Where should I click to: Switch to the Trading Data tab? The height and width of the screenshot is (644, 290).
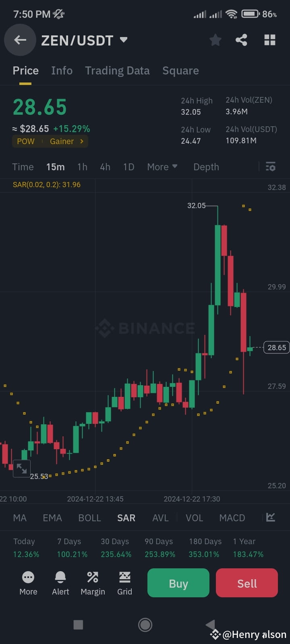(x=117, y=70)
